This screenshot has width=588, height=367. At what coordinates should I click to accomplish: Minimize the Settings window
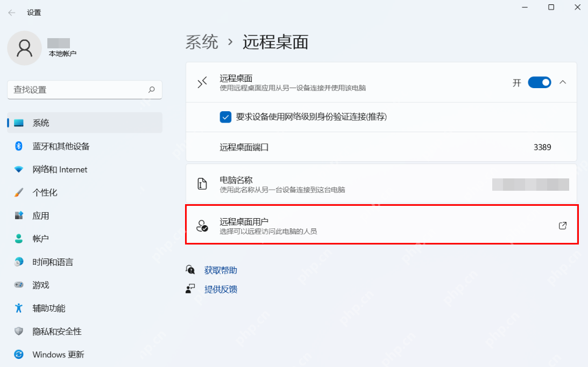tap(525, 7)
